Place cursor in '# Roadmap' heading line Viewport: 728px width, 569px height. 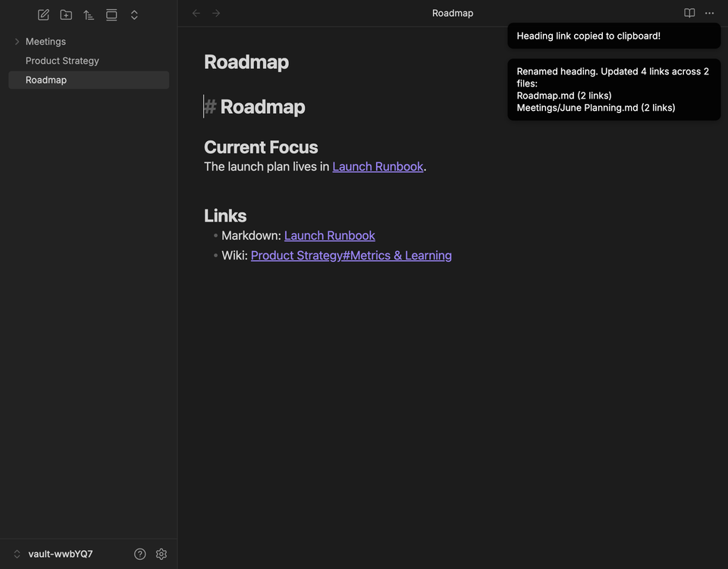click(x=255, y=107)
